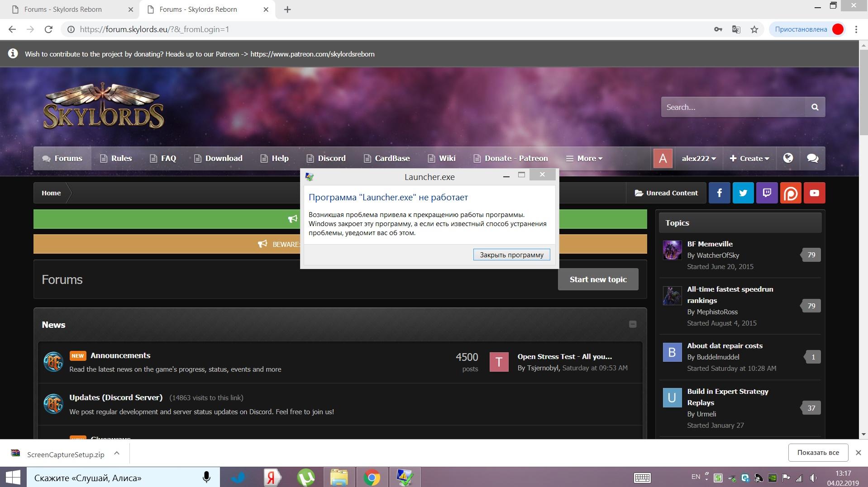The height and width of the screenshot is (487, 868).
Task: Open the BF Memeville topic
Action: click(710, 244)
